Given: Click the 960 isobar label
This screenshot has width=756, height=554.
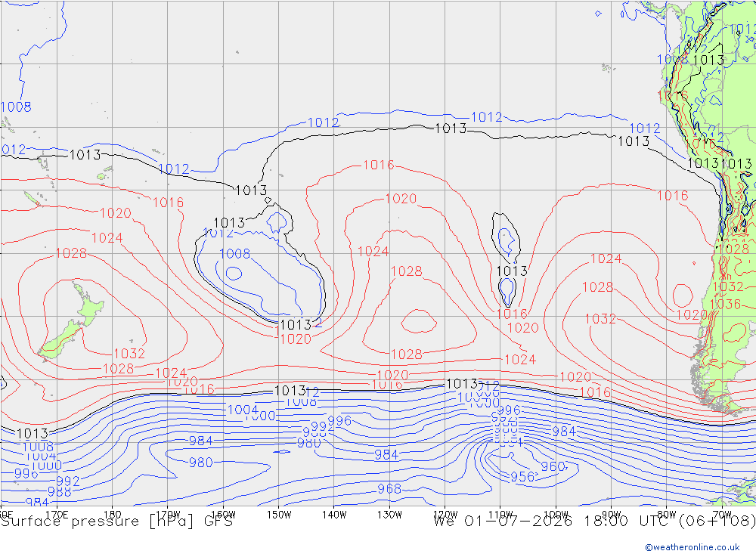Looking at the screenshot, I should [x=553, y=466].
